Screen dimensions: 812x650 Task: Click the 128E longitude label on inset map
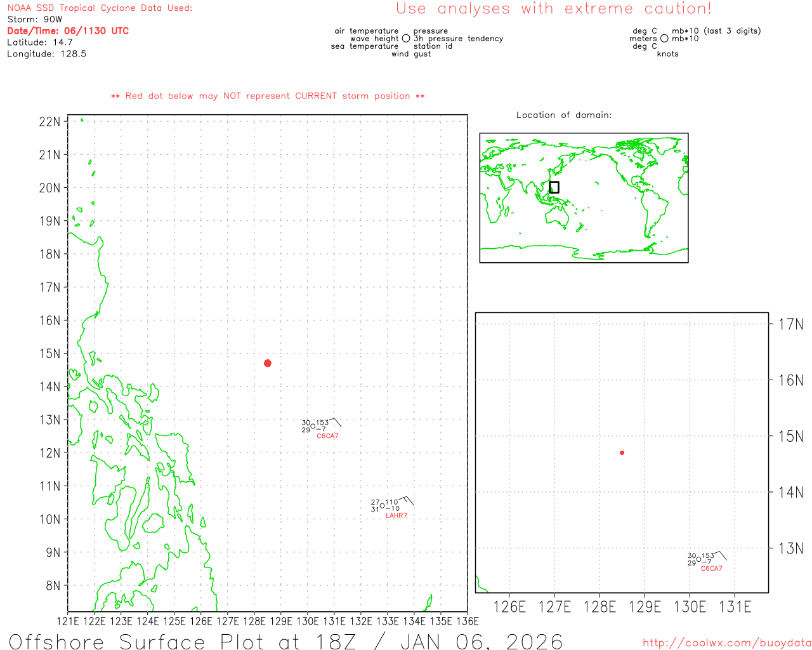tap(599, 607)
